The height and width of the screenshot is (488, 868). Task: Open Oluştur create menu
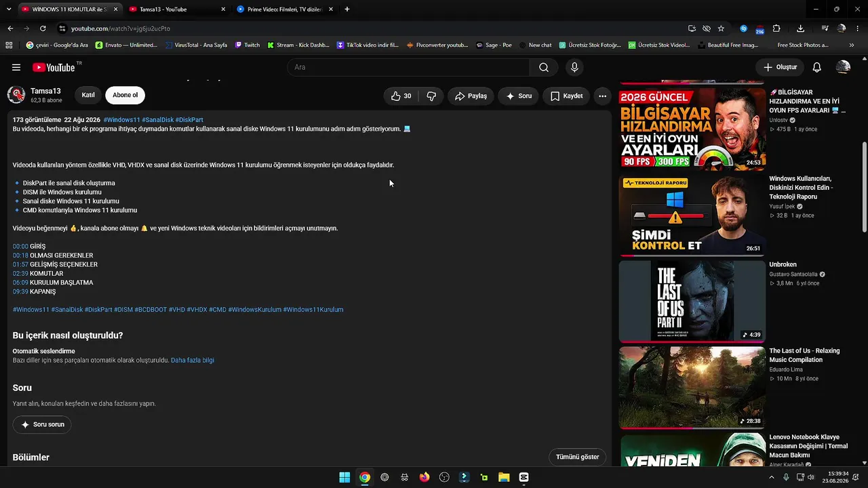click(780, 67)
